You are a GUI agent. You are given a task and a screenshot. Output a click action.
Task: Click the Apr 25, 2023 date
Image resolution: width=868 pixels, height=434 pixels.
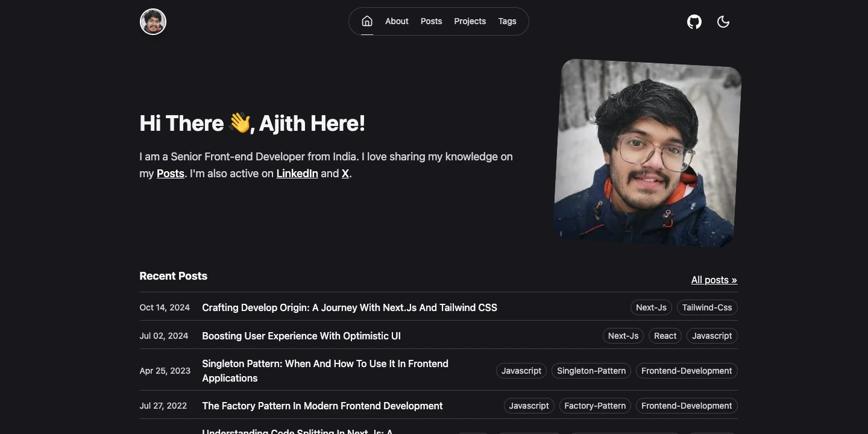pyautogui.click(x=165, y=371)
